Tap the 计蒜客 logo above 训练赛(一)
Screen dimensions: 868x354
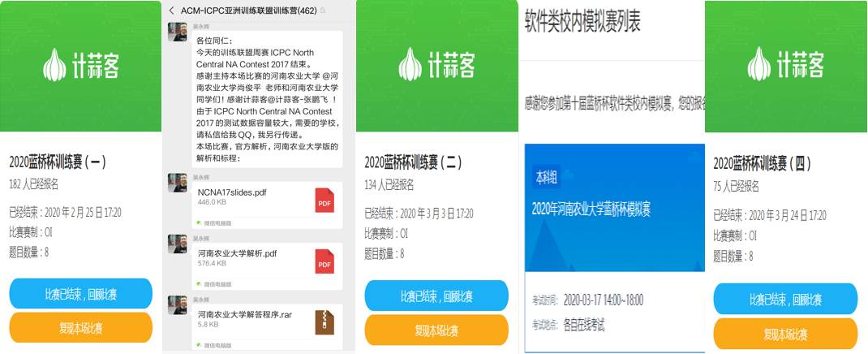[80, 64]
